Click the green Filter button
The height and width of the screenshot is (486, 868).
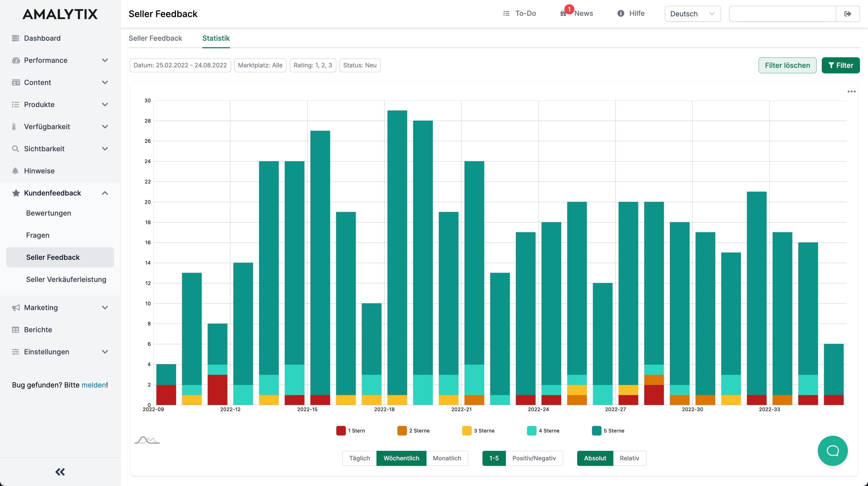click(841, 65)
